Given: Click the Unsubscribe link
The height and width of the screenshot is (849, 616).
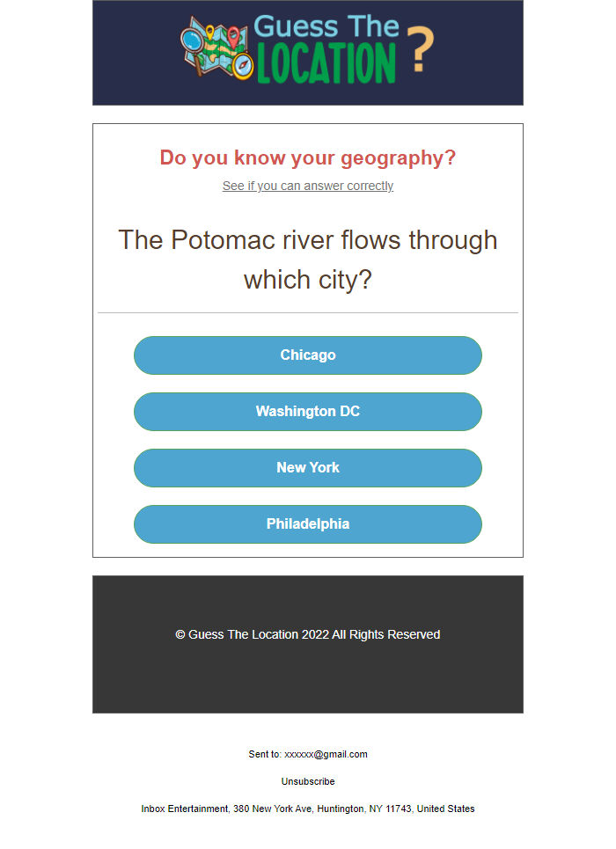Looking at the screenshot, I should click(308, 781).
